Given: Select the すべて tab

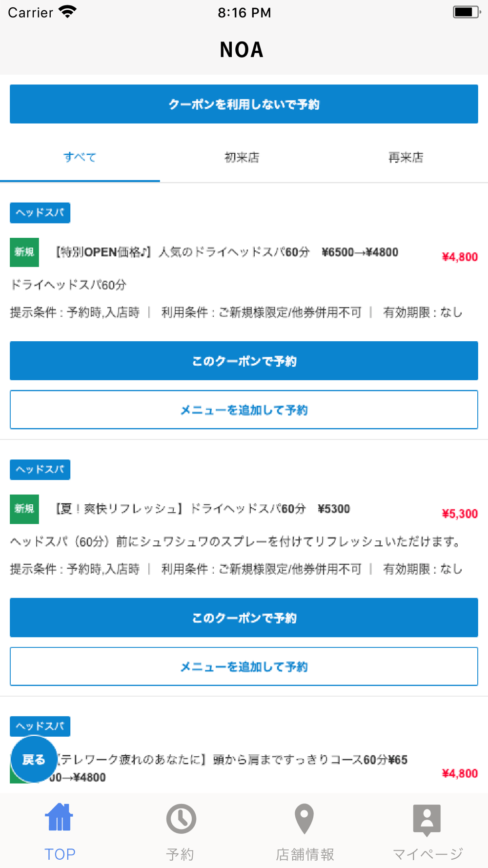Looking at the screenshot, I should tap(80, 157).
